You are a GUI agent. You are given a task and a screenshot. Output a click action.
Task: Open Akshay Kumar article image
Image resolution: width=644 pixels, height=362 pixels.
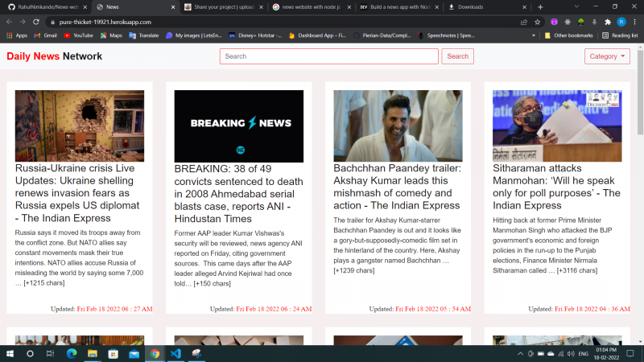pyautogui.click(x=398, y=126)
